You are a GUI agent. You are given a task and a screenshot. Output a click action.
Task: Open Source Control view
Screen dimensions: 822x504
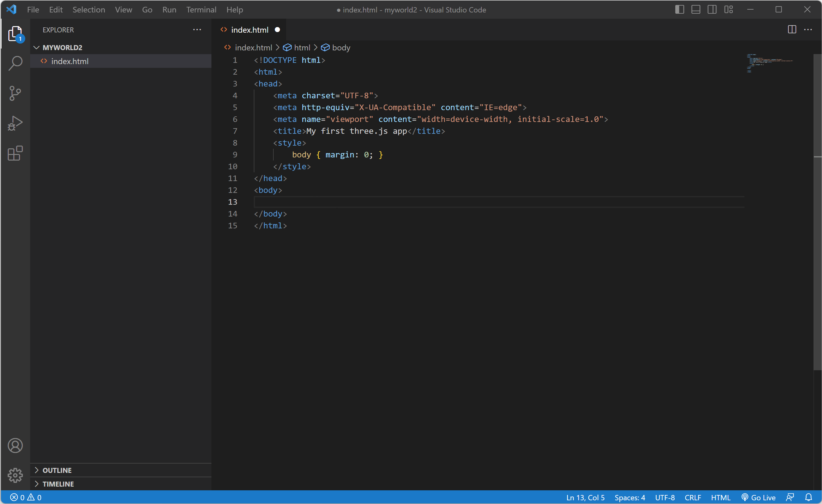point(15,93)
